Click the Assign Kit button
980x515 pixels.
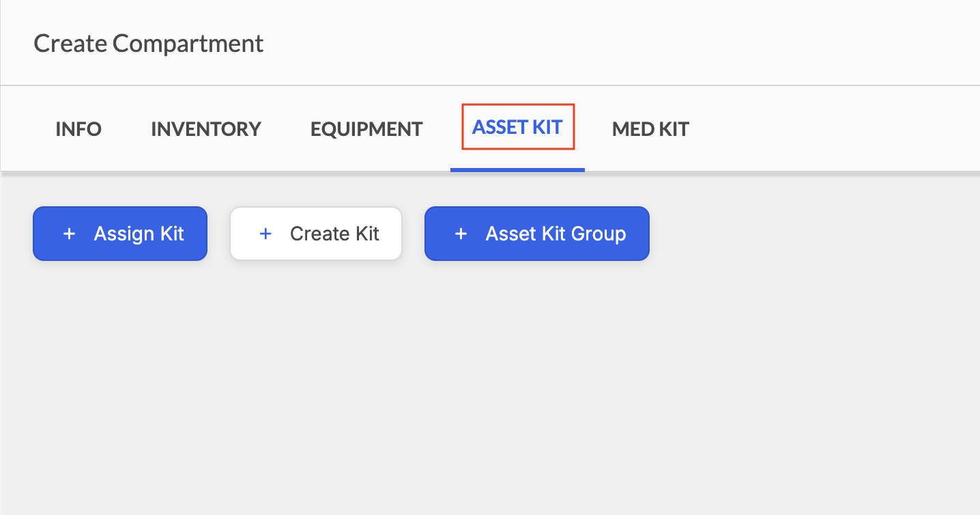point(120,234)
